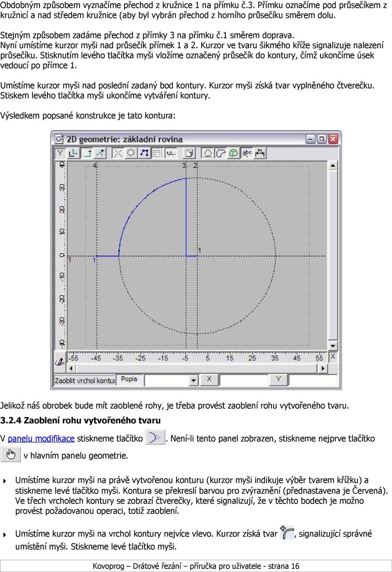Screen dimensions: 392x572
Task: Select the rounded corner modification icon
Action: point(220,153)
